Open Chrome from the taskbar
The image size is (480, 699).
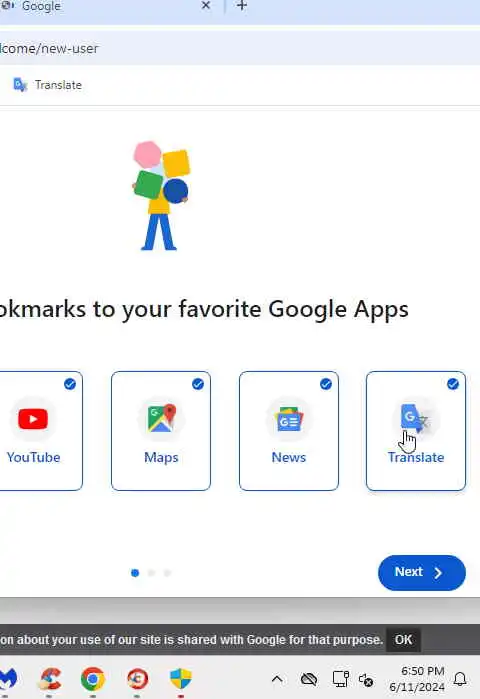point(93,679)
